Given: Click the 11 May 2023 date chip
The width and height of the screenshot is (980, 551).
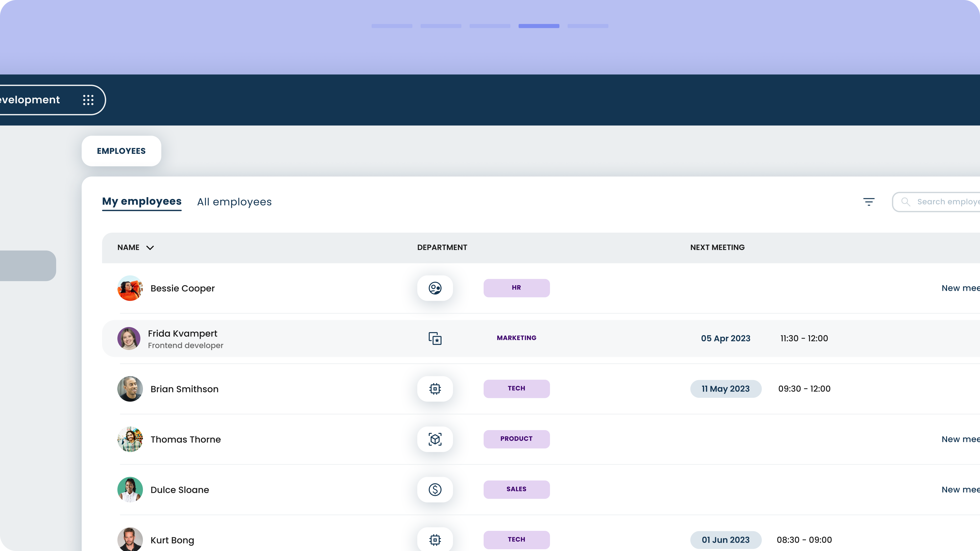Looking at the screenshot, I should tap(726, 389).
